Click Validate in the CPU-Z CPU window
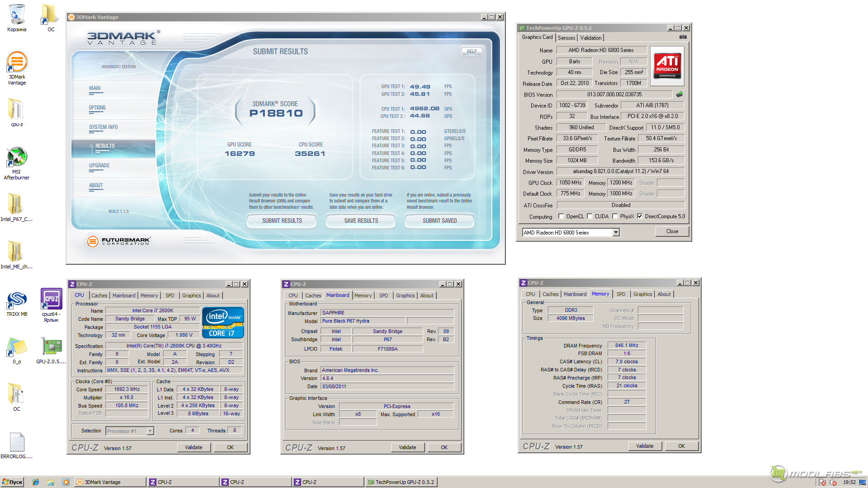 (x=193, y=447)
